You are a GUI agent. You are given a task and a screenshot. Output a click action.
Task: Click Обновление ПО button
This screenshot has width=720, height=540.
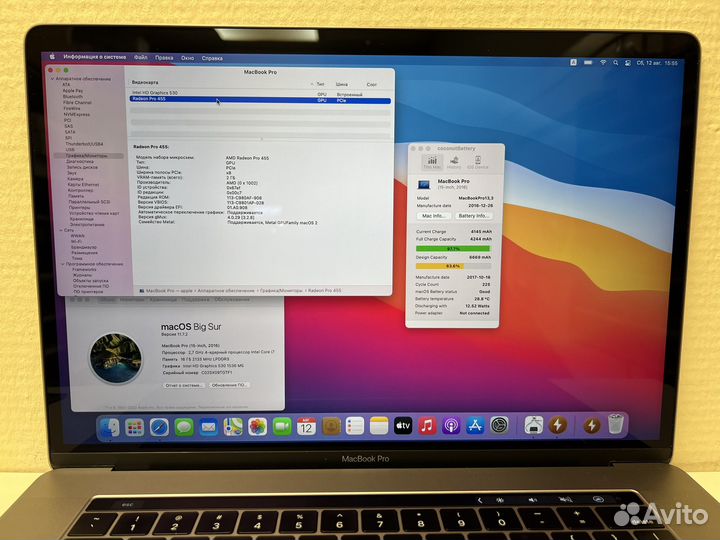(x=228, y=385)
